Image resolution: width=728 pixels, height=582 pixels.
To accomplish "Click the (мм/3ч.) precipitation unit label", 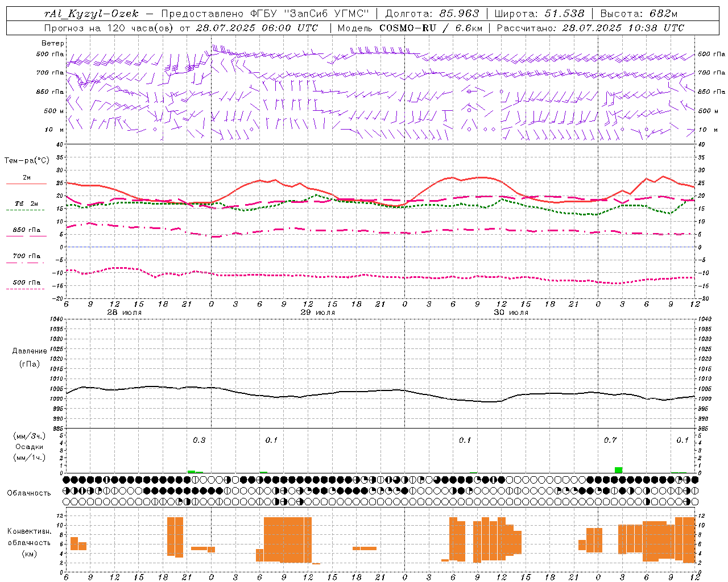I will tap(30, 436).
